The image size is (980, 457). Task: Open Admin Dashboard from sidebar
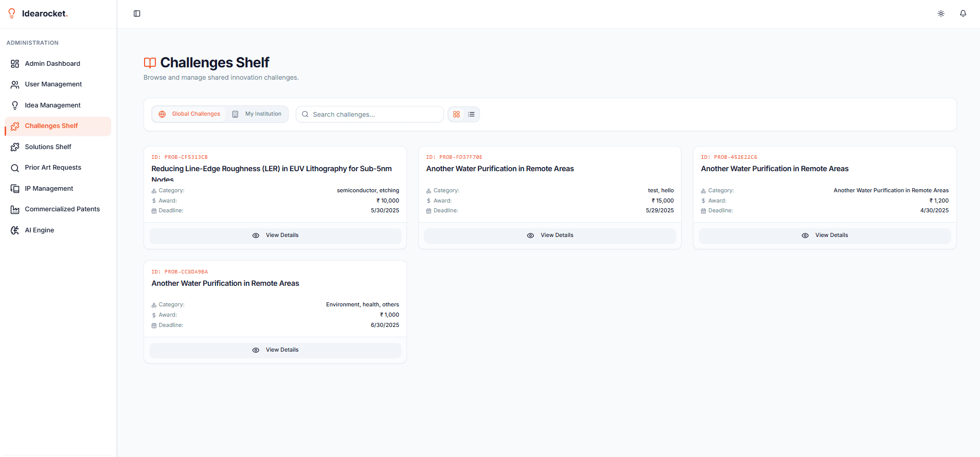(52, 64)
